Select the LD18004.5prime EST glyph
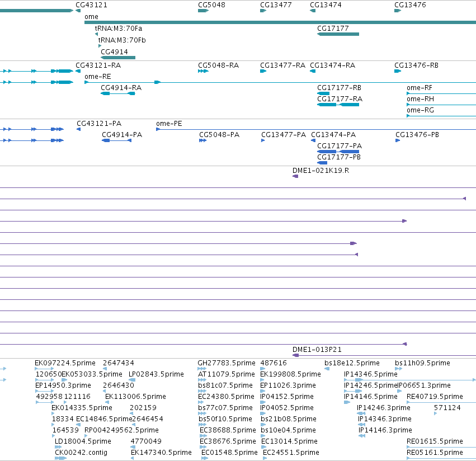Screen dimensions: 476x461 point(58,447)
